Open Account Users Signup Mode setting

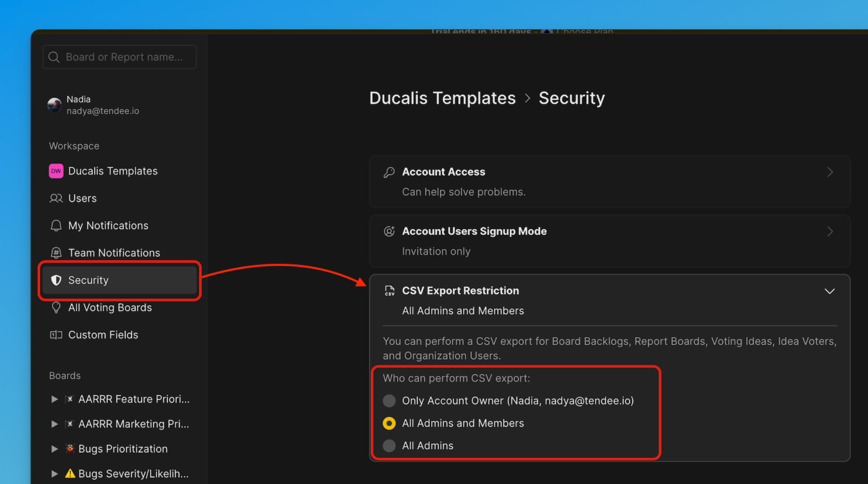click(x=474, y=232)
